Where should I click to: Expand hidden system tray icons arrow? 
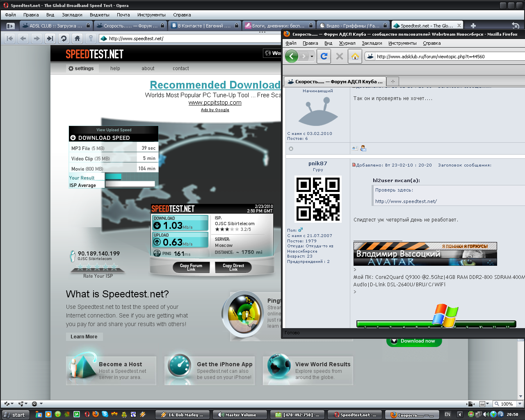tap(460, 415)
